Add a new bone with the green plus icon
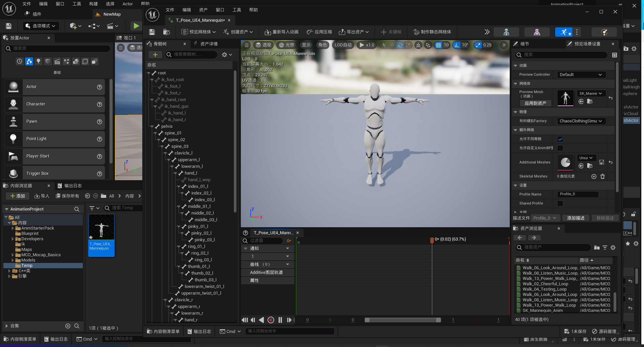Screen dimensions: 644x347 click(155, 55)
